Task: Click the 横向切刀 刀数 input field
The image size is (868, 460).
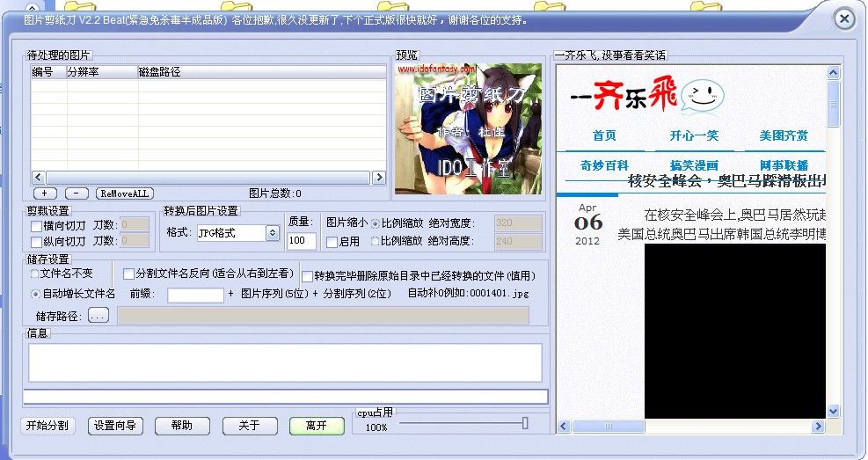Action: pyautogui.click(x=134, y=224)
